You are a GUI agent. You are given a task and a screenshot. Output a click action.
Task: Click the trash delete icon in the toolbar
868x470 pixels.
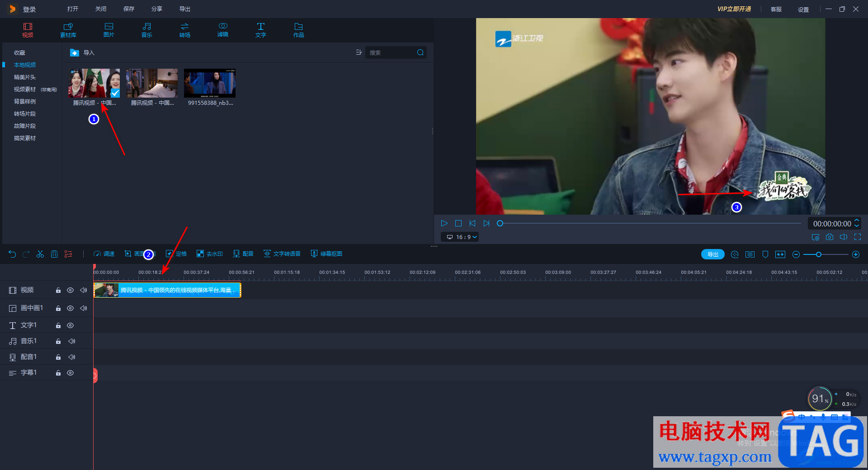click(x=54, y=254)
